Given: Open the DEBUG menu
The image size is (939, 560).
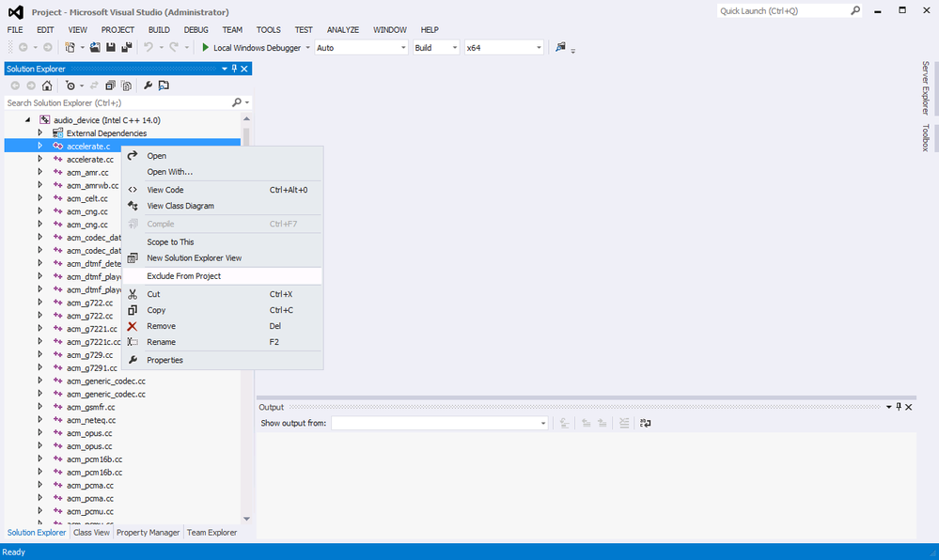Looking at the screenshot, I should click(x=196, y=29).
